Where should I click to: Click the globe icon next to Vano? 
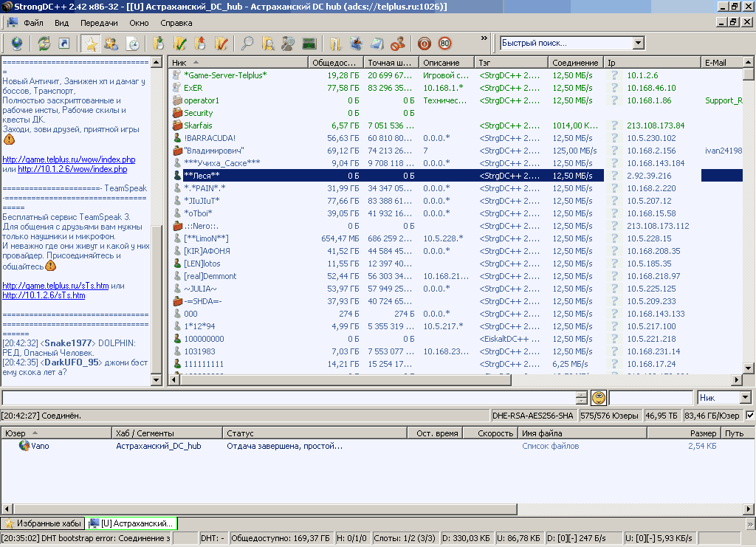tap(24, 446)
